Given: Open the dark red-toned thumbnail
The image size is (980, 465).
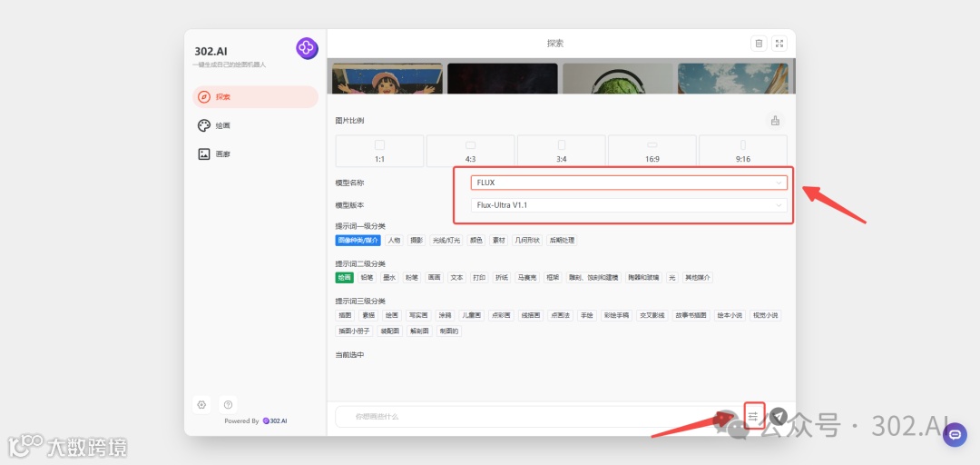Looking at the screenshot, I should point(503,78).
